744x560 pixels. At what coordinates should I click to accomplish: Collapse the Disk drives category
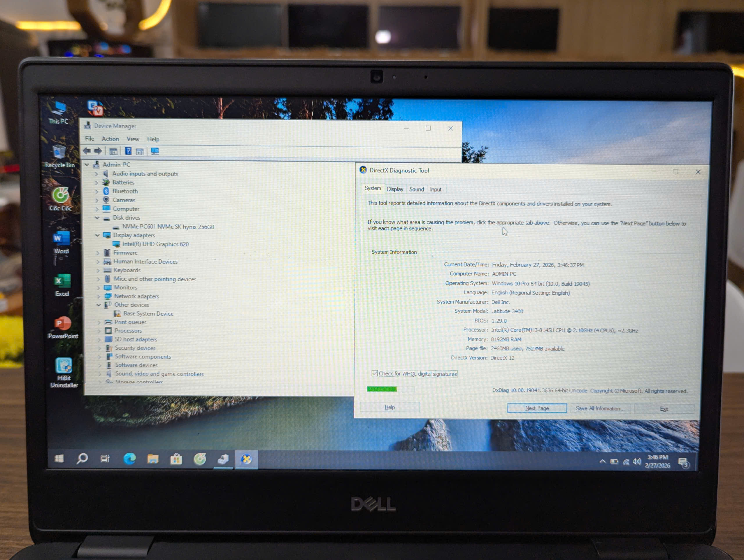coord(97,218)
